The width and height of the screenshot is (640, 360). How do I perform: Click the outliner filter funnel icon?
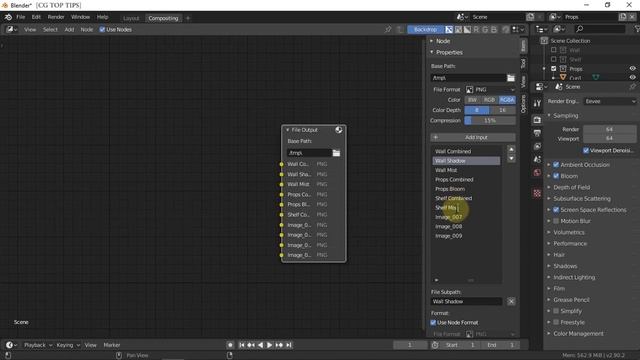tap(637, 29)
